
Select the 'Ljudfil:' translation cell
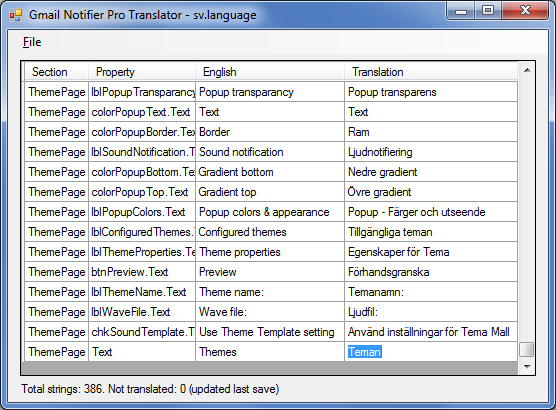[430, 312]
